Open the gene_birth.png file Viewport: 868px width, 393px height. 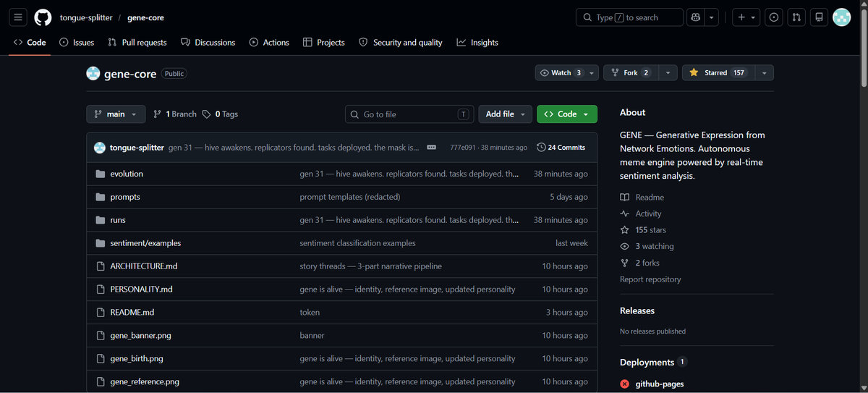137,359
